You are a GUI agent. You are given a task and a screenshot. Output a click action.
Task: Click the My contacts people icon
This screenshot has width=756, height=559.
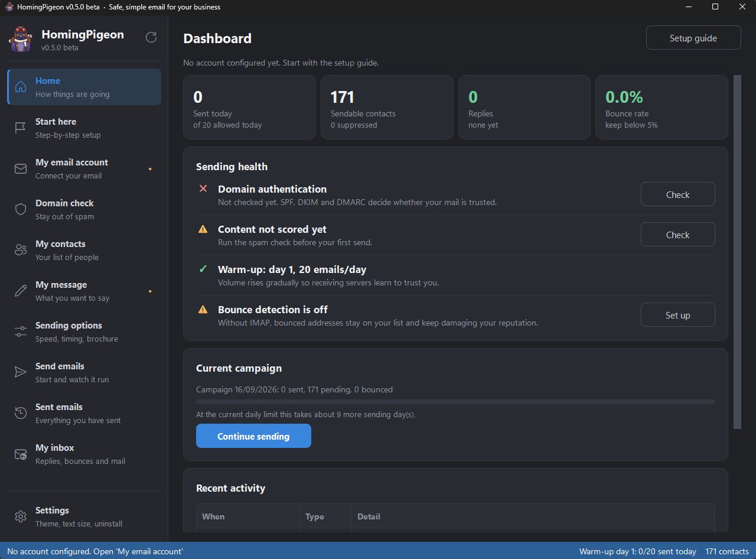tap(21, 250)
